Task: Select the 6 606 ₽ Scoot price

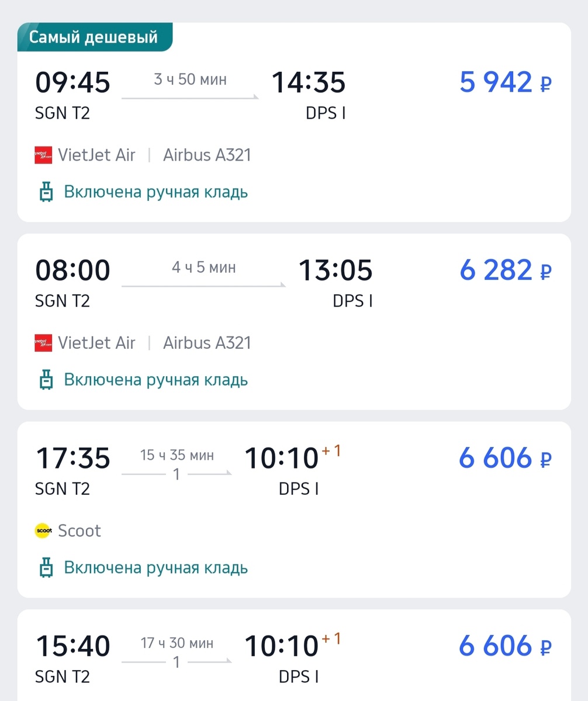Action: (505, 458)
